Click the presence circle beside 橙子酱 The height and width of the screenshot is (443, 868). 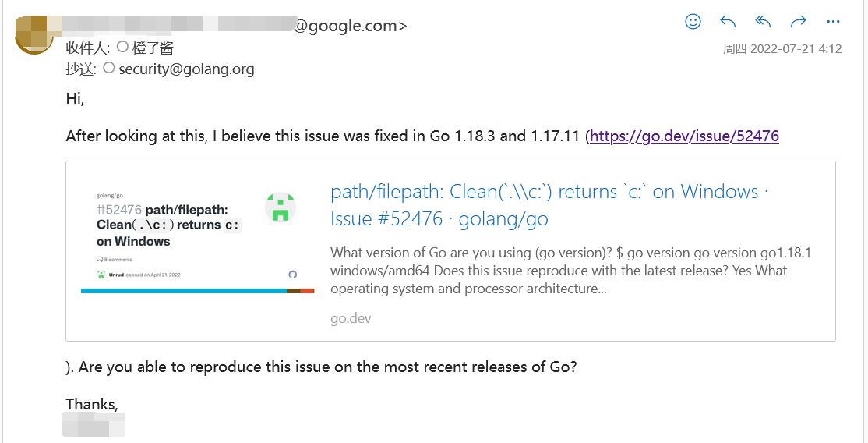pyautogui.click(x=122, y=48)
